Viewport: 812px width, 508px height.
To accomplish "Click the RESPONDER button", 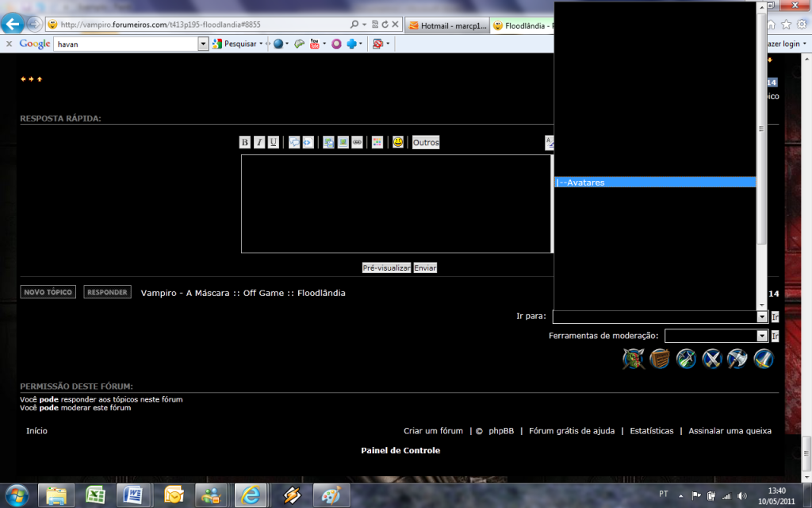I will 107,292.
